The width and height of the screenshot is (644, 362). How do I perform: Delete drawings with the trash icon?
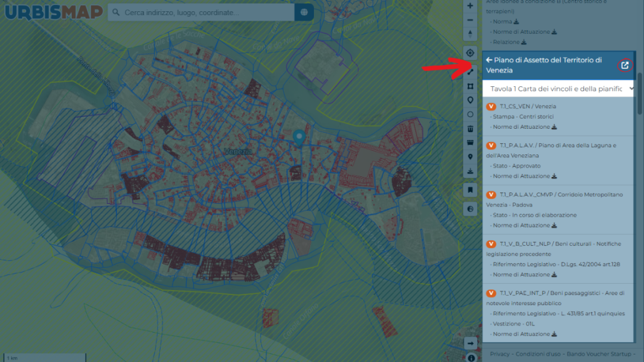click(x=470, y=129)
